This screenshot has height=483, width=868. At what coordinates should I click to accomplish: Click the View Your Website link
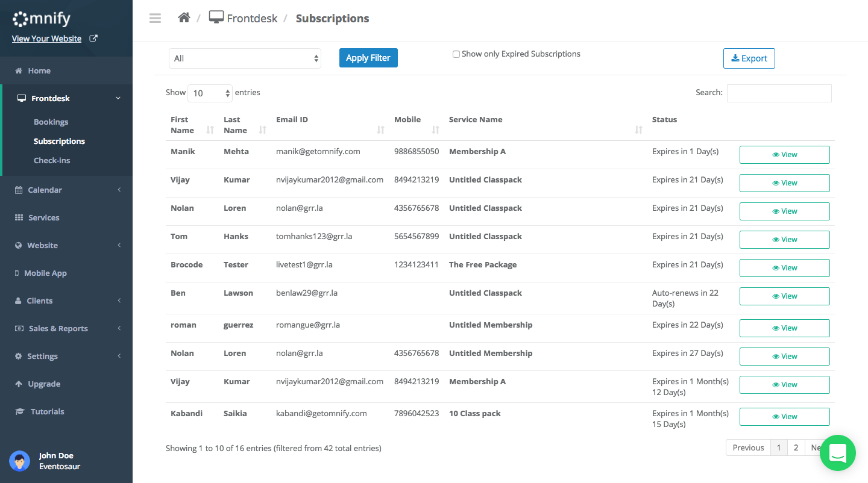(46, 39)
